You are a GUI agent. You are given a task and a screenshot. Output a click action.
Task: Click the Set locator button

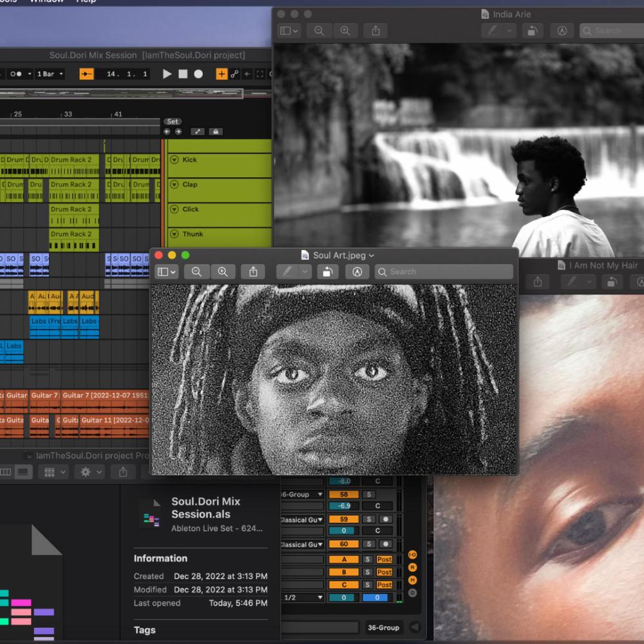[x=173, y=122]
